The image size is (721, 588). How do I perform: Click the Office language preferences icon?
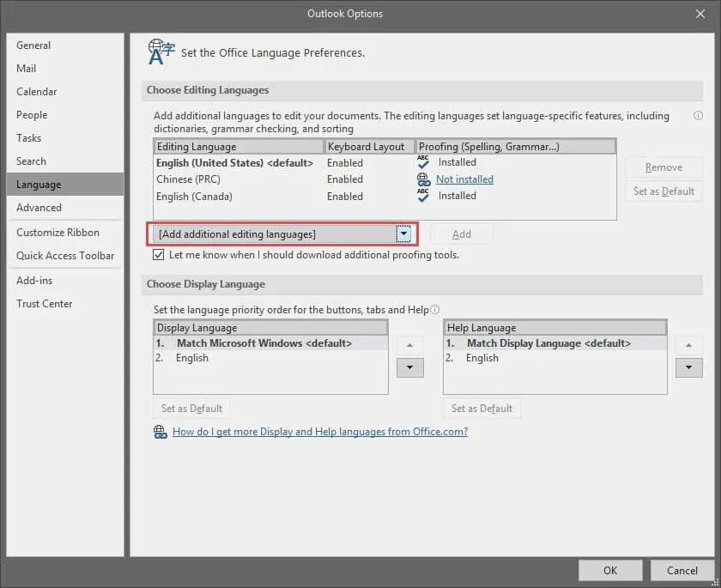click(161, 52)
